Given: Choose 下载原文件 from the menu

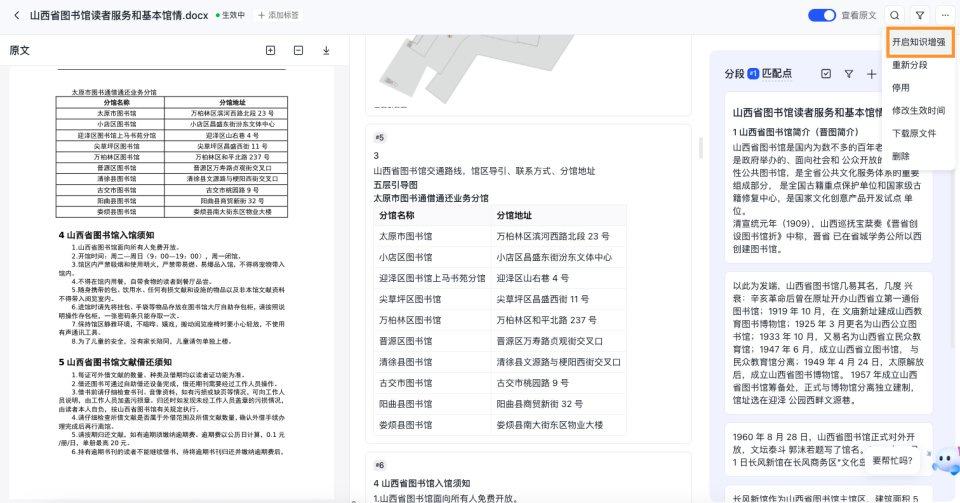Looking at the screenshot, I should (x=913, y=133).
